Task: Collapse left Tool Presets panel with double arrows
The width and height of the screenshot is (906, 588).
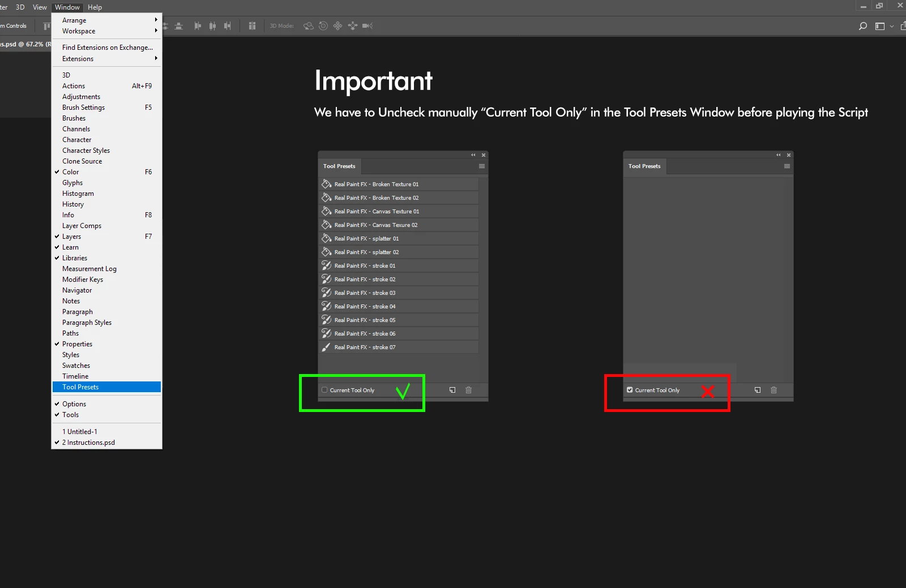Action: tap(473, 155)
